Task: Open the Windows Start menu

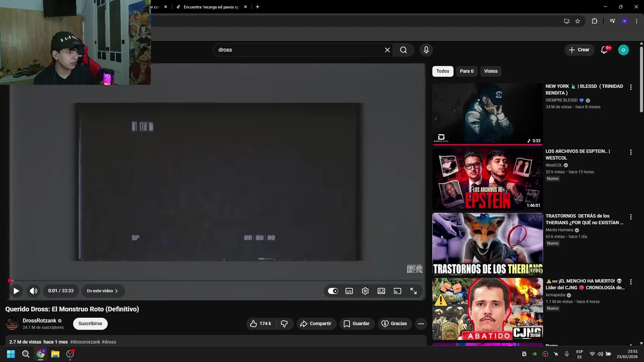Action: tap(11, 354)
